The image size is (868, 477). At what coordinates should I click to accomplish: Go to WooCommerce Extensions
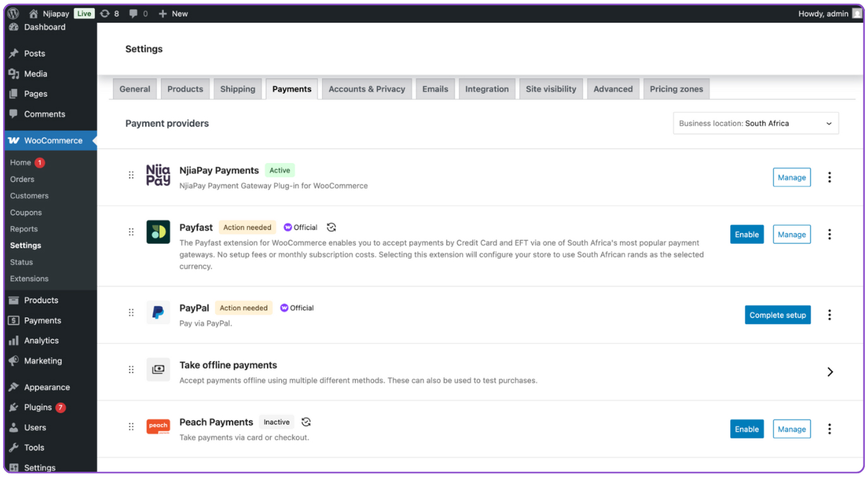[29, 279]
